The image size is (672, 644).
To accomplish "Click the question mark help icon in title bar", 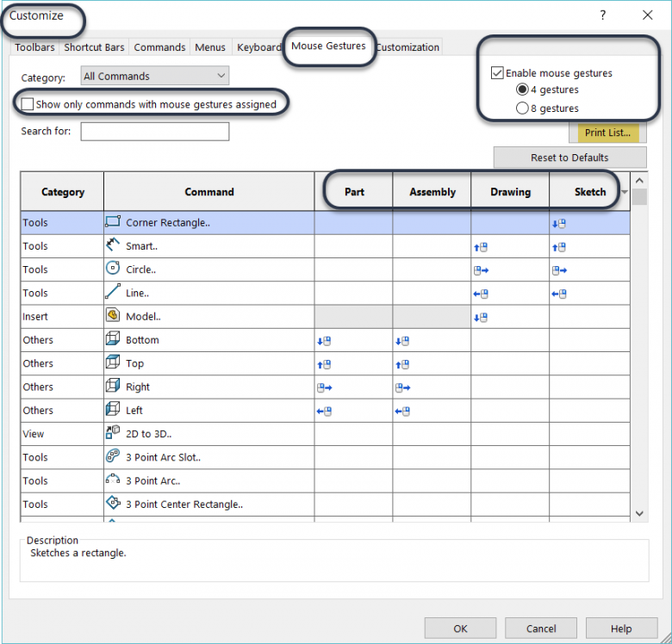I will [x=602, y=15].
